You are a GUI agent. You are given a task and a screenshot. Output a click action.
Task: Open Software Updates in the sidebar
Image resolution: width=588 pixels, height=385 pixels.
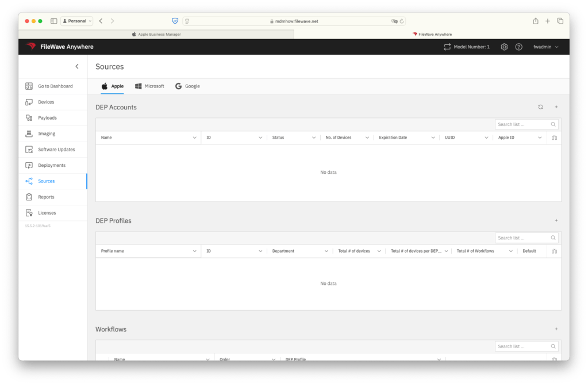point(56,150)
